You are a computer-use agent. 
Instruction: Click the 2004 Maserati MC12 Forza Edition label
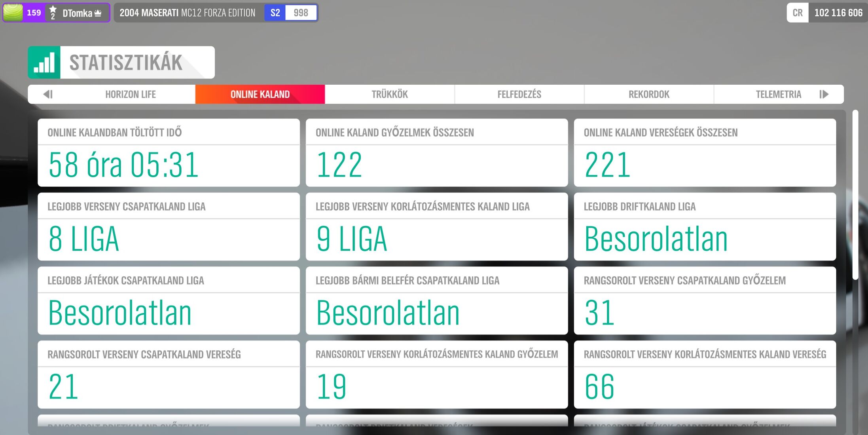[x=188, y=13]
